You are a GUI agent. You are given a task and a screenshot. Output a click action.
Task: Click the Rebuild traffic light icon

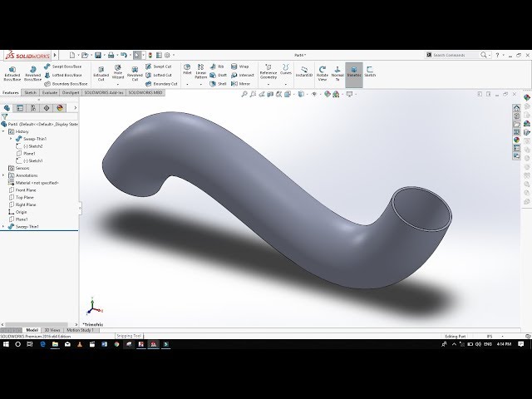coord(150,55)
